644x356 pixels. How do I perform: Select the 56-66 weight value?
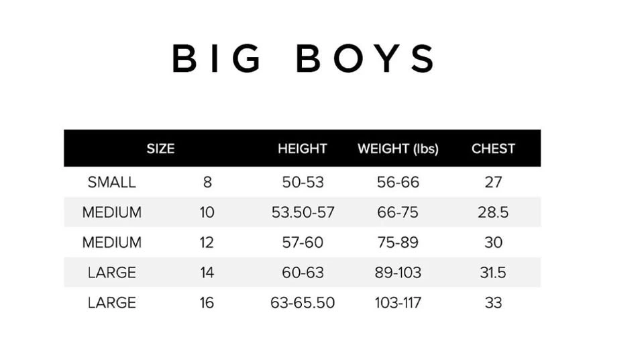pyautogui.click(x=398, y=182)
